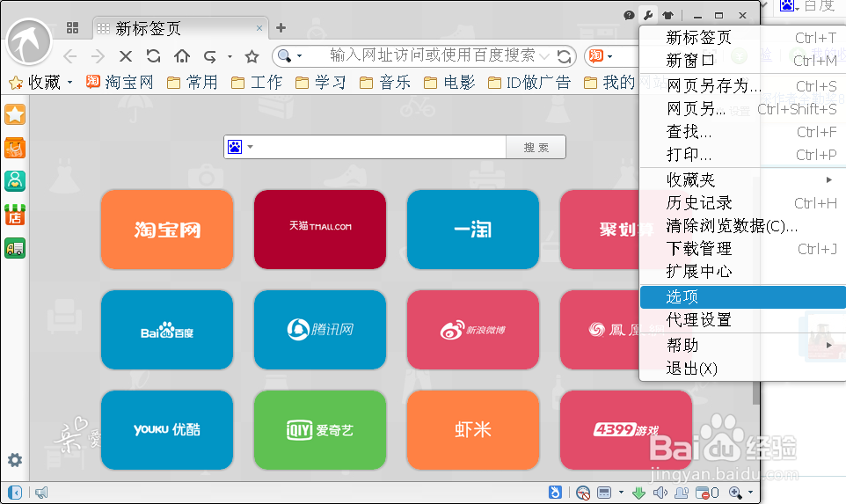Click the page search input field
This screenshot has width=846, height=504.
pos(381,147)
